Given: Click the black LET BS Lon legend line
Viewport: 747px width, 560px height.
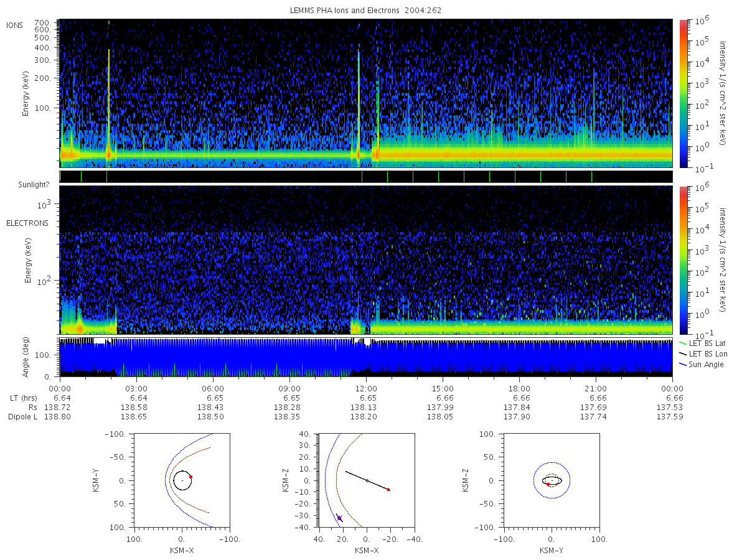Looking at the screenshot, I should click(x=684, y=353).
